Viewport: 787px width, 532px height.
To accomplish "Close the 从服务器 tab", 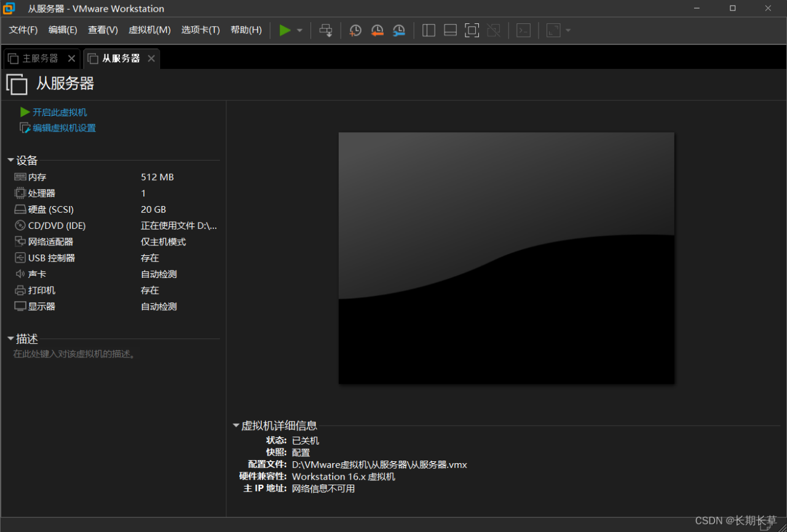I will click(x=151, y=58).
